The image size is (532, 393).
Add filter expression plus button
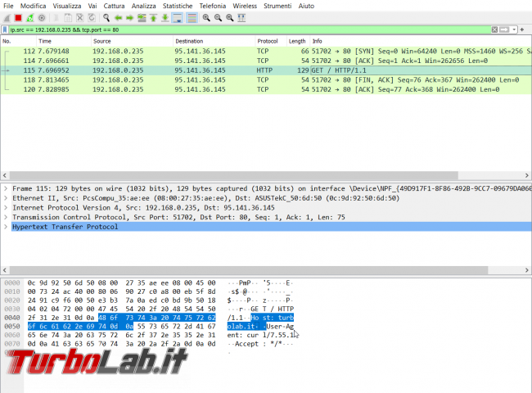pyautogui.click(x=522, y=29)
